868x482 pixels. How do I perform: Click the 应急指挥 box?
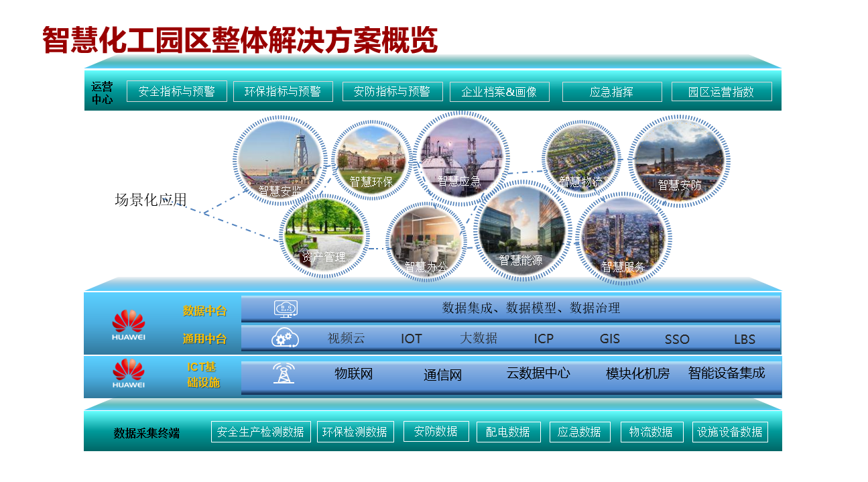point(612,92)
